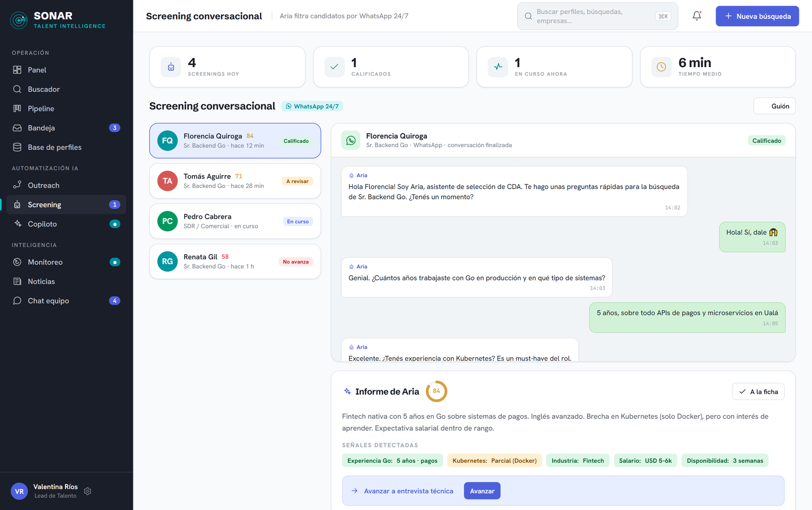Click the No avanza status tag
The width and height of the screenshot is (812, 510).
[296, 262]
